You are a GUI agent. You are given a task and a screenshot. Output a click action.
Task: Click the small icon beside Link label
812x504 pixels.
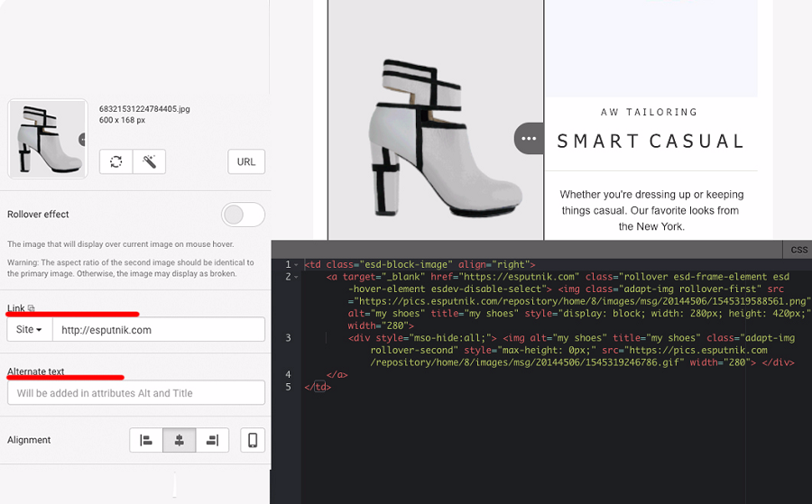tap(32, 308)
